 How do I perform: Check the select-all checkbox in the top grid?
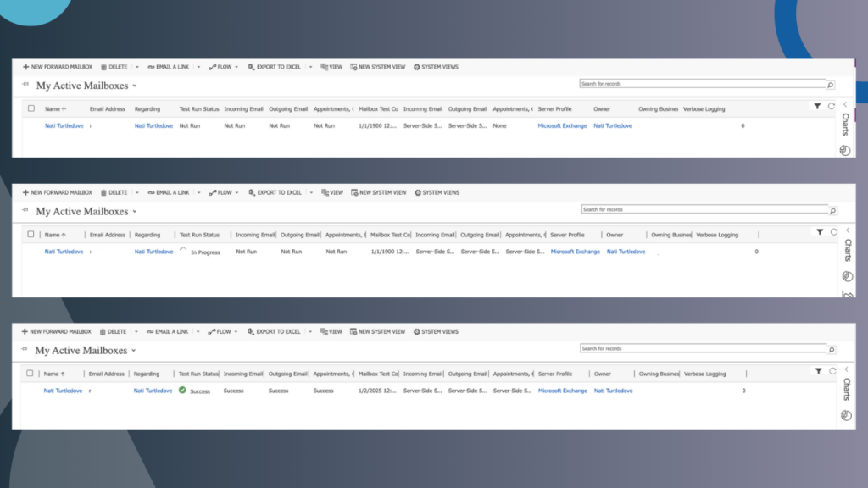point(31,108)
